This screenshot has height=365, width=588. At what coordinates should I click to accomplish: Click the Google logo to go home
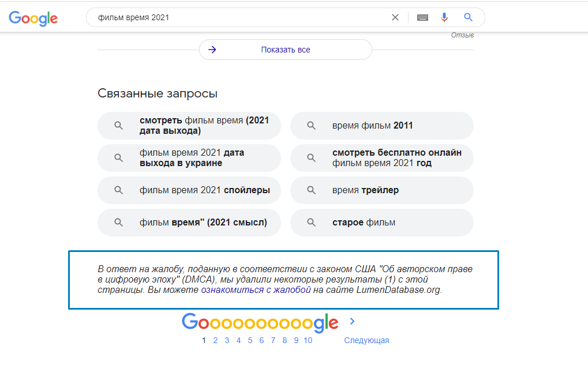33,18
